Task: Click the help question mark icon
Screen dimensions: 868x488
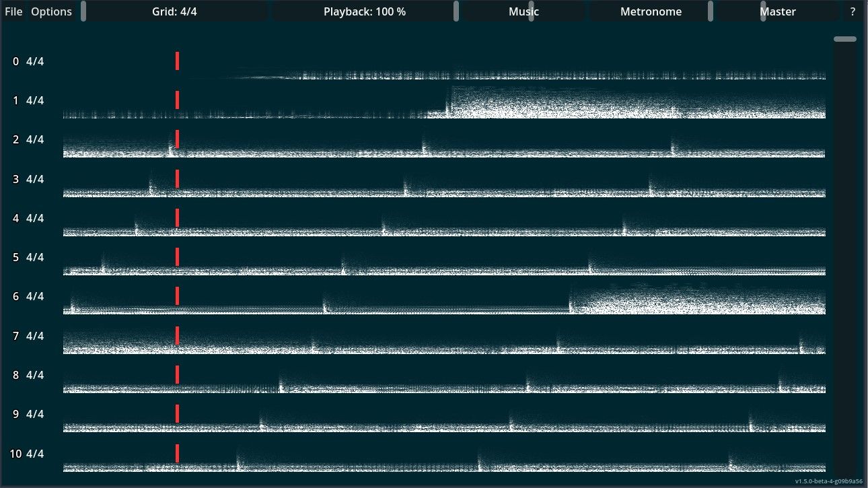Action: (852, 11)
